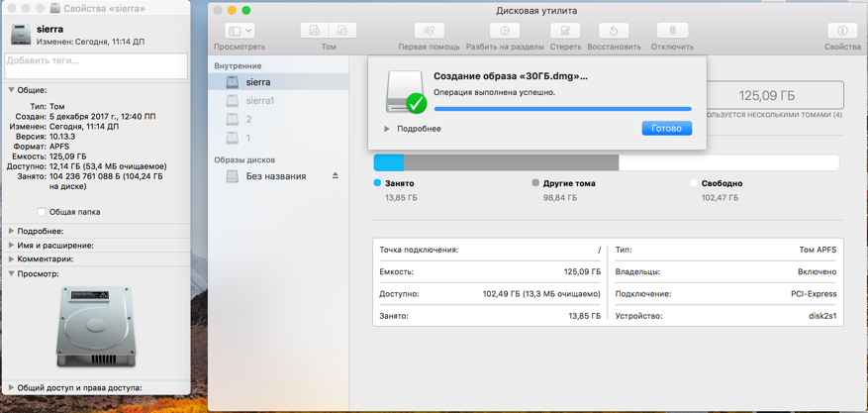Click the Занято legend label
Viewport: 868px width, 413px height.
pos(399,183)
